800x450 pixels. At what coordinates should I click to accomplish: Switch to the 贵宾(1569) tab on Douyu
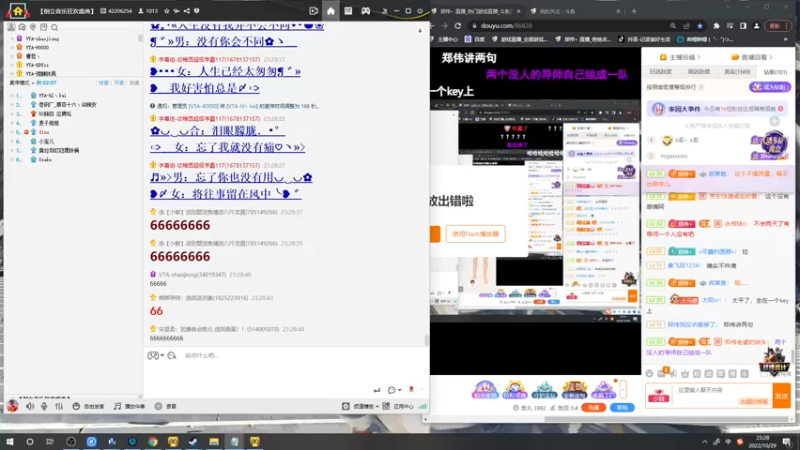point(737,72)
